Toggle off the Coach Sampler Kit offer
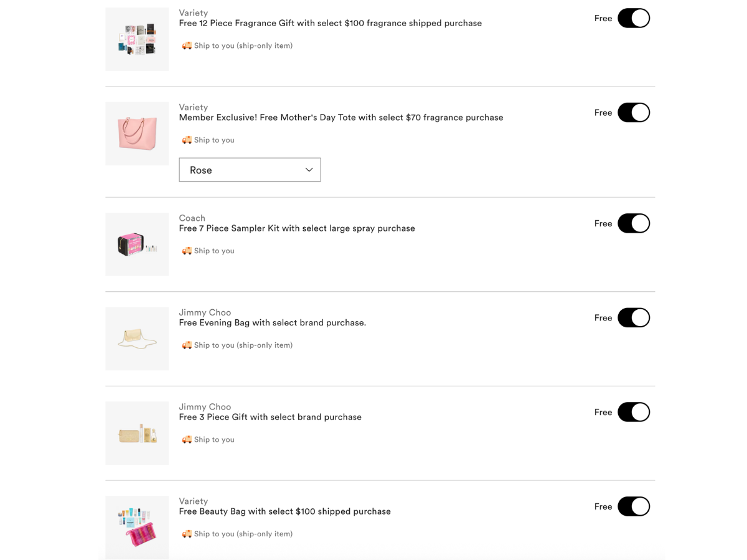This screenshot has height=560, width=747. [x=634, y=223]
